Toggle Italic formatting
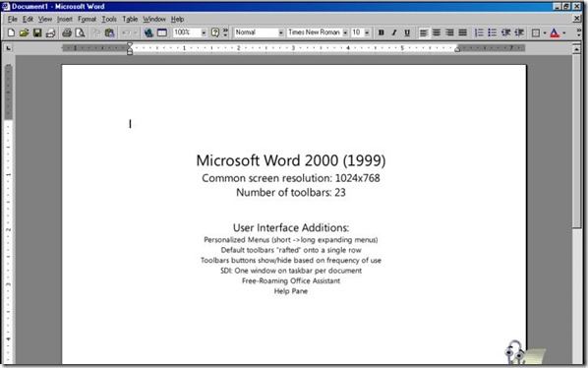 point(393,32)
